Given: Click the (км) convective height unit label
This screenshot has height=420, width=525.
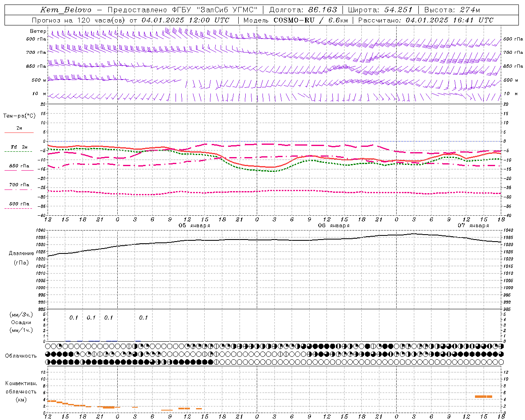Looking at the screenshot, I should 21,399.
